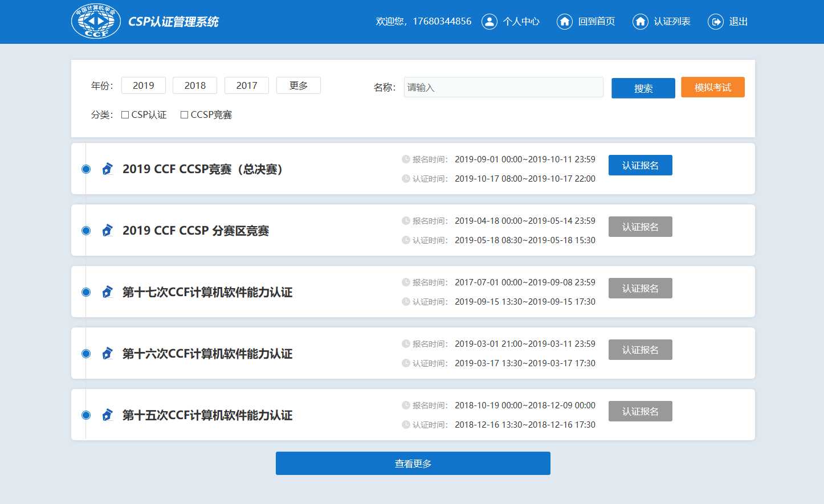Screen dimensions: 824x504
Task: Open title 第十六次CCF计算机软件能力认证
Action: [x=207, y=354]
